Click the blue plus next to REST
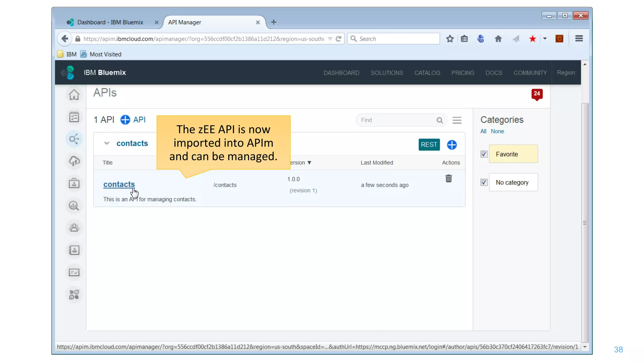This screenshot has width=644, height=362. (452, 145)
